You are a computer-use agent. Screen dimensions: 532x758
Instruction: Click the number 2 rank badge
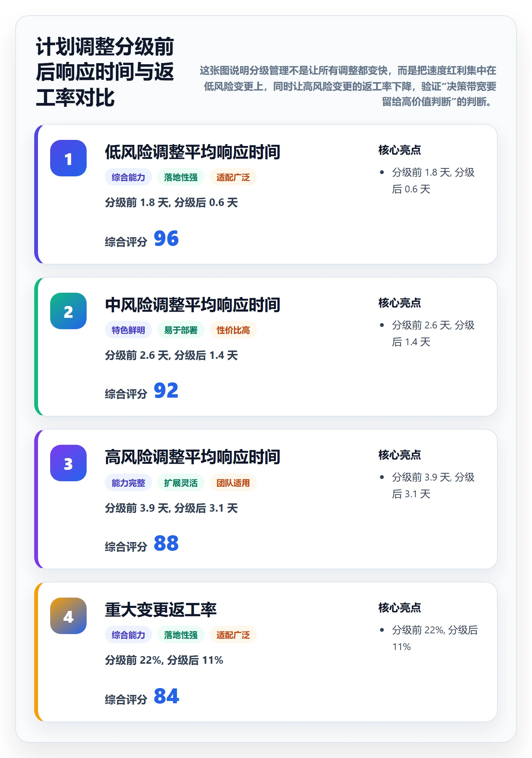coord(68,311)
